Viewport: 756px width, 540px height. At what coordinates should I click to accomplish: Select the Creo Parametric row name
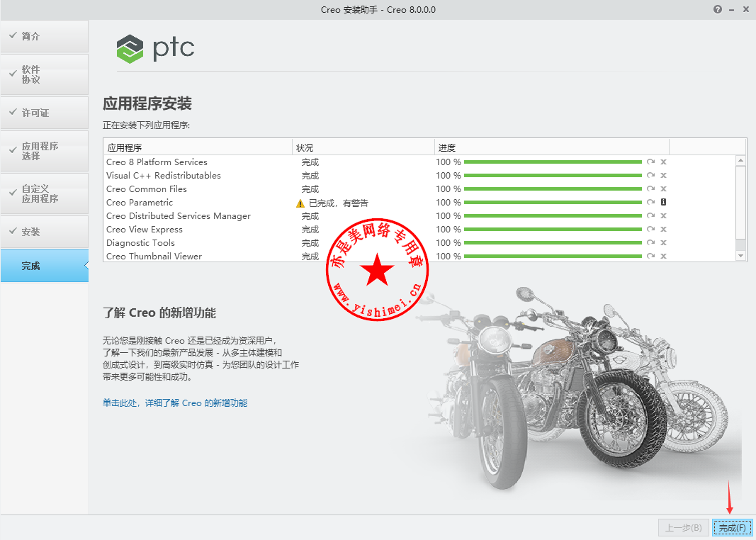pyautogui.click(x=140, y=203)
